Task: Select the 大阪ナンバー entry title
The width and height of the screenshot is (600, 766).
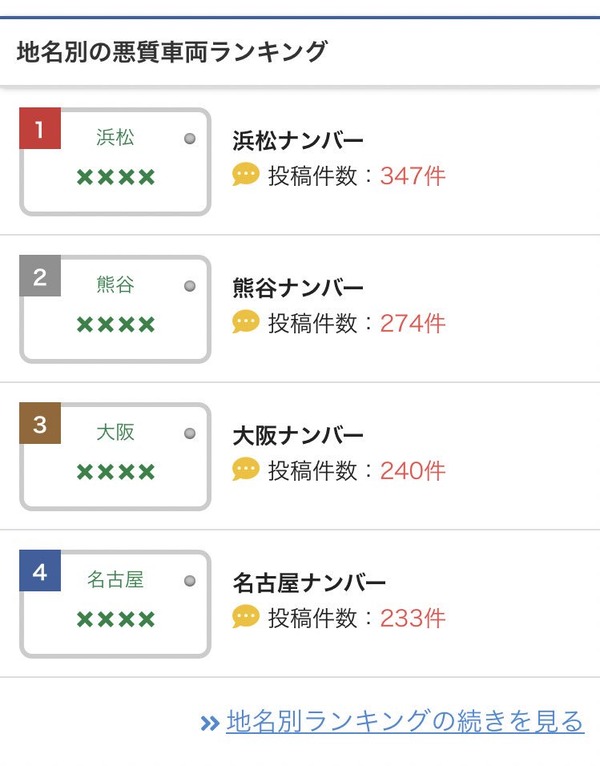Action: [298, 435]
